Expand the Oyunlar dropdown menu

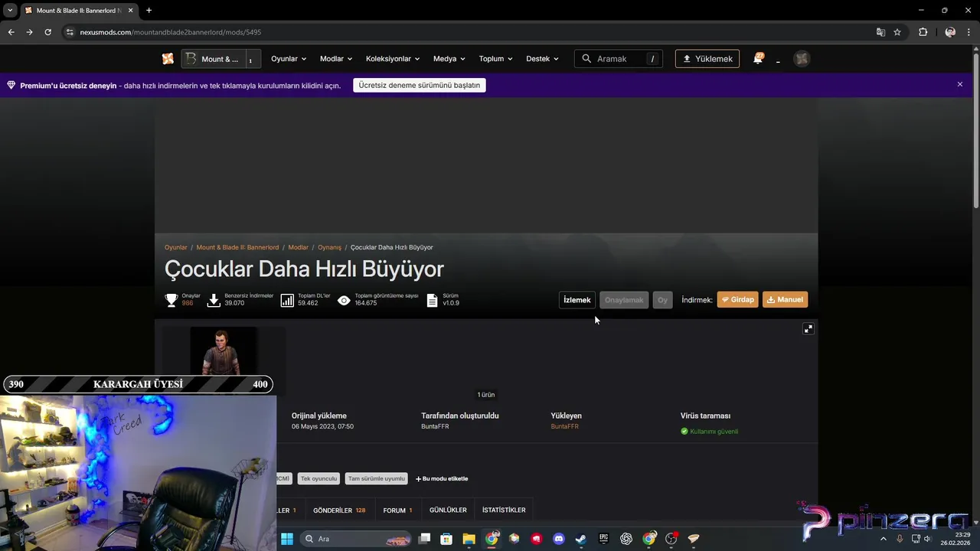tap(289, 59)
